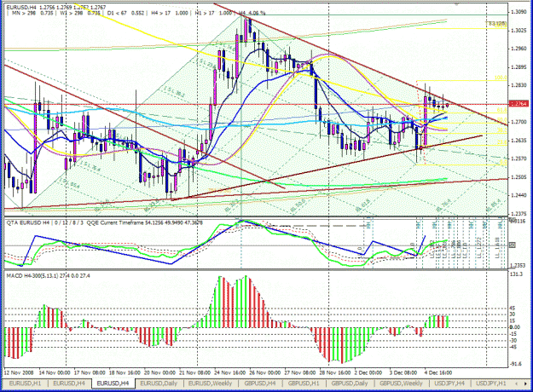Click the MACD scale value 131.3
Image resolution: width=533 pixels, height=392 pixels.
[x=516, y=274]
